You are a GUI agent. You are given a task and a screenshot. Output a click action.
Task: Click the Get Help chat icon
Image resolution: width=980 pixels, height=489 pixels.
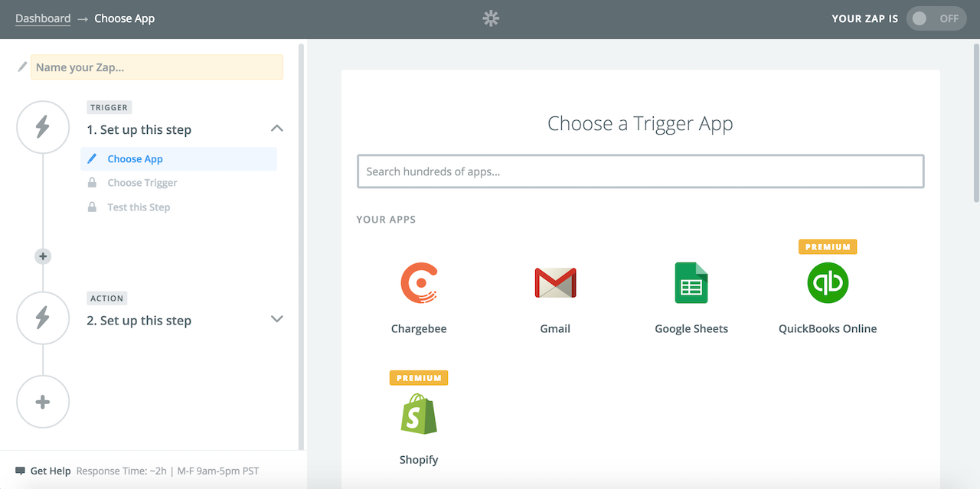pos(20,471)
